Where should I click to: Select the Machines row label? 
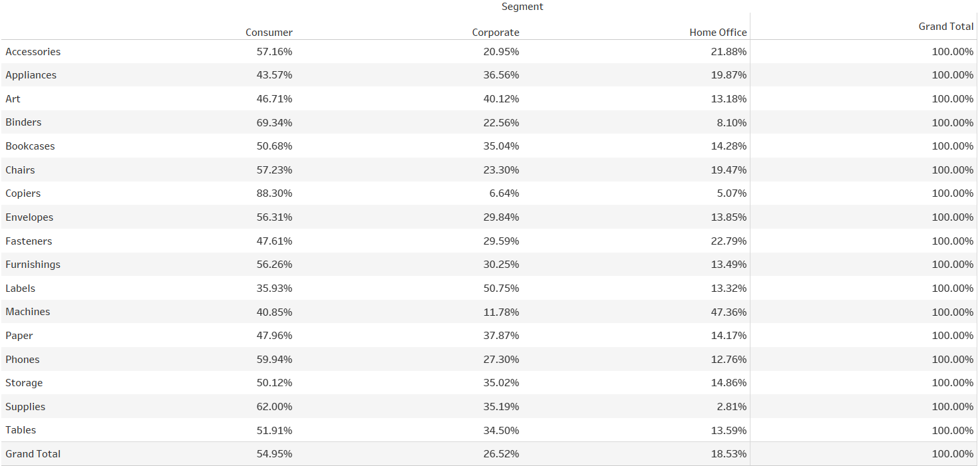click(x=28, y=312)
